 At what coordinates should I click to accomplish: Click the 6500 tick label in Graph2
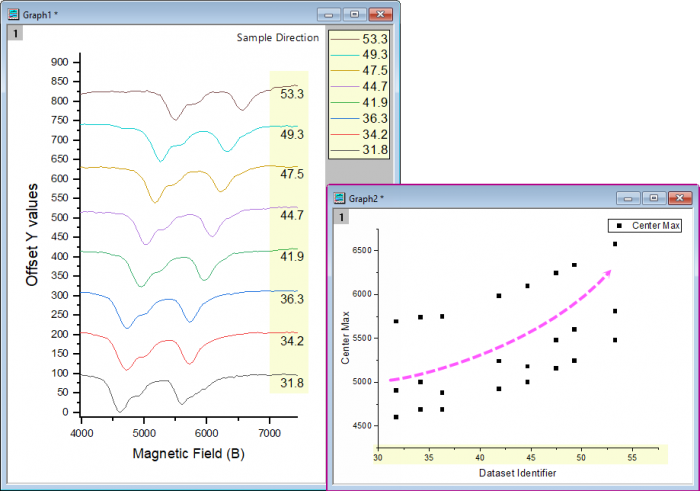coord(362,250)
